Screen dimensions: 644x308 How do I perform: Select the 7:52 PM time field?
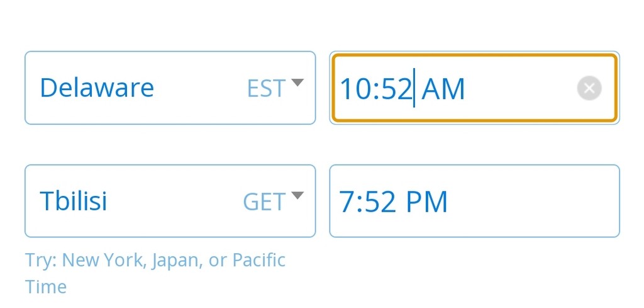tap(474, 201)
